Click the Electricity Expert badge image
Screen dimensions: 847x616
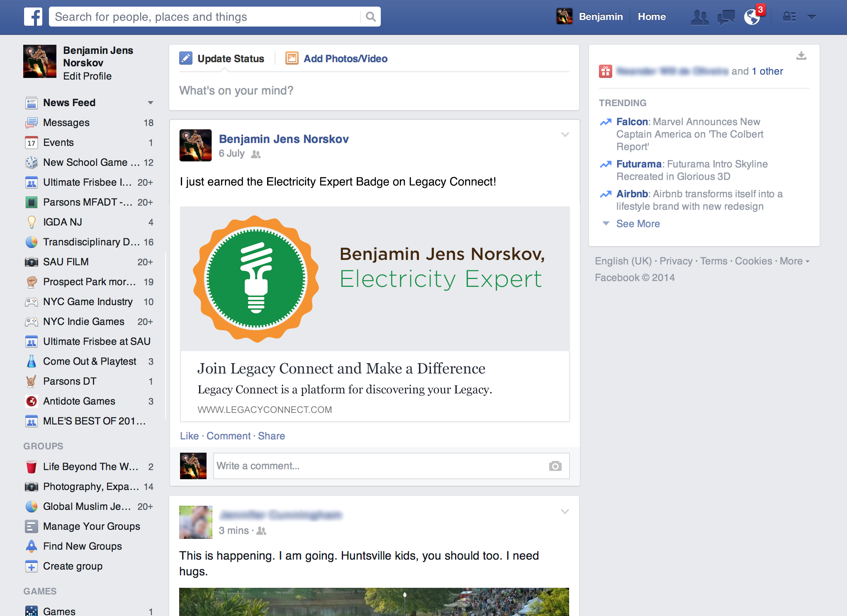(256, 279)
